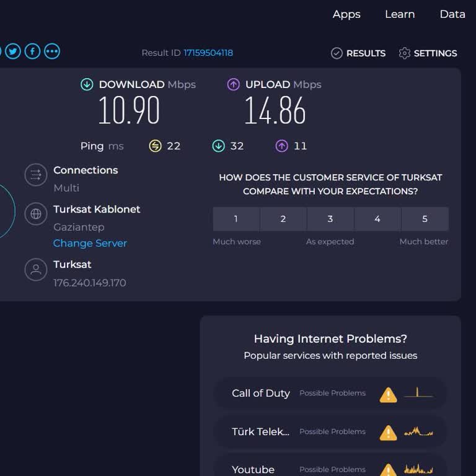This screenshot has height=476, width=476.
Task: Click IP address 176.240.149.170
Action: point(89,283)
